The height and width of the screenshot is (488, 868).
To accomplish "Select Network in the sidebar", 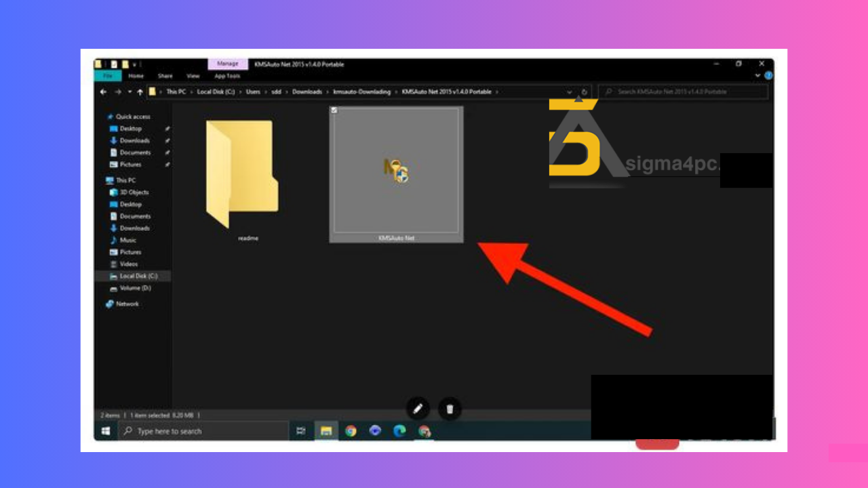I will [127, 304].
